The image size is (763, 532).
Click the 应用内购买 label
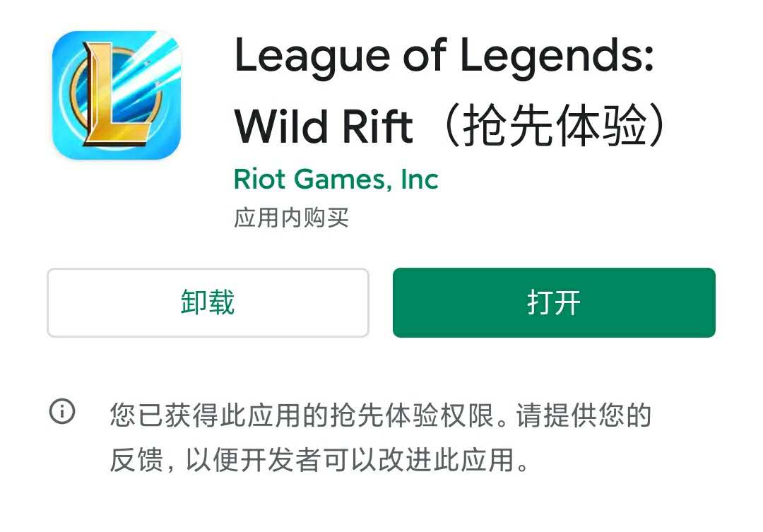pyautogui.click(x=291, y=218)
